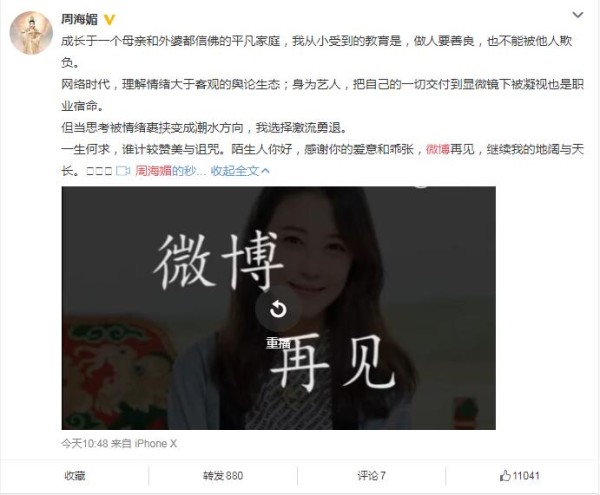Screen dimensions: 600x495
Task: Replay the video with circular arrow
Action: pos(278,309)
